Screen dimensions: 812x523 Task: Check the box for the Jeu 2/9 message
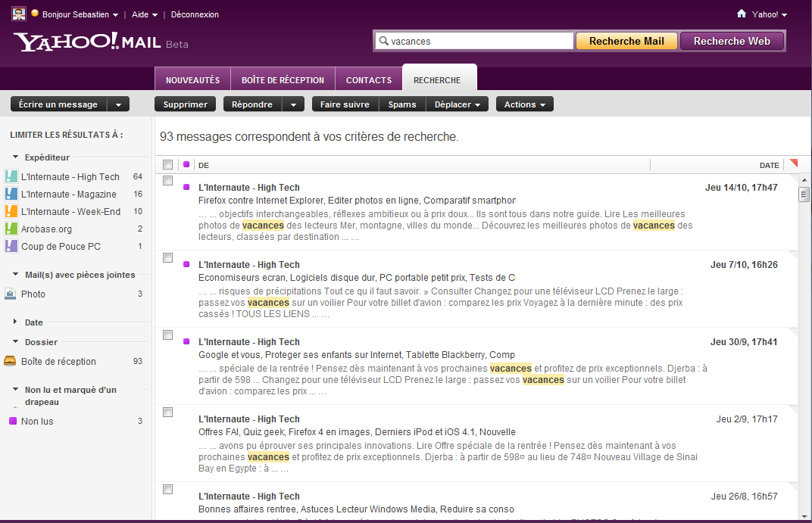[x=168, y=412]
